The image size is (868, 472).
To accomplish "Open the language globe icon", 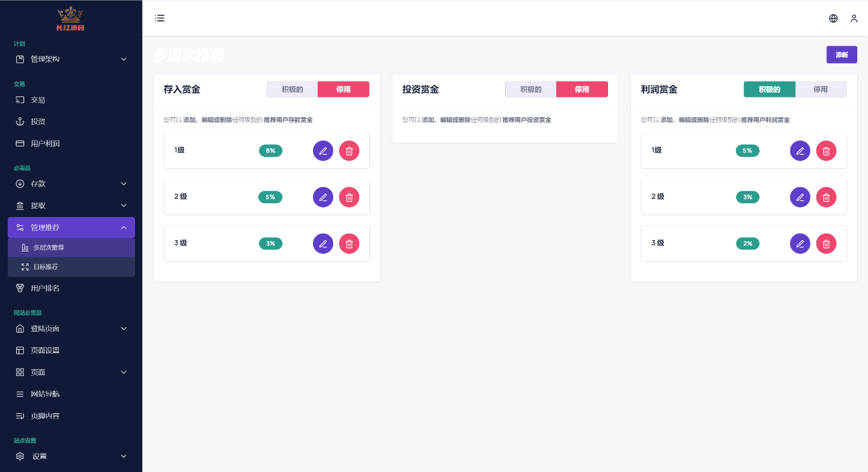I will point(833,18).
